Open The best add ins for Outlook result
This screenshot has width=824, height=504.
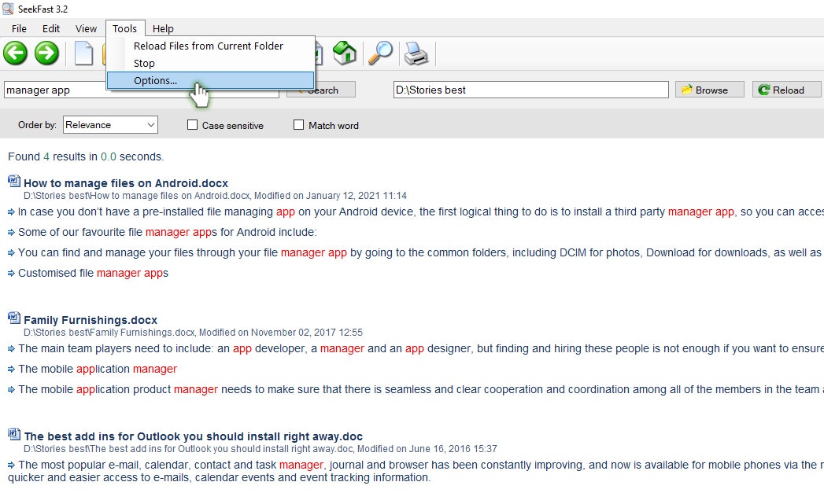click(x=194, y=436)
